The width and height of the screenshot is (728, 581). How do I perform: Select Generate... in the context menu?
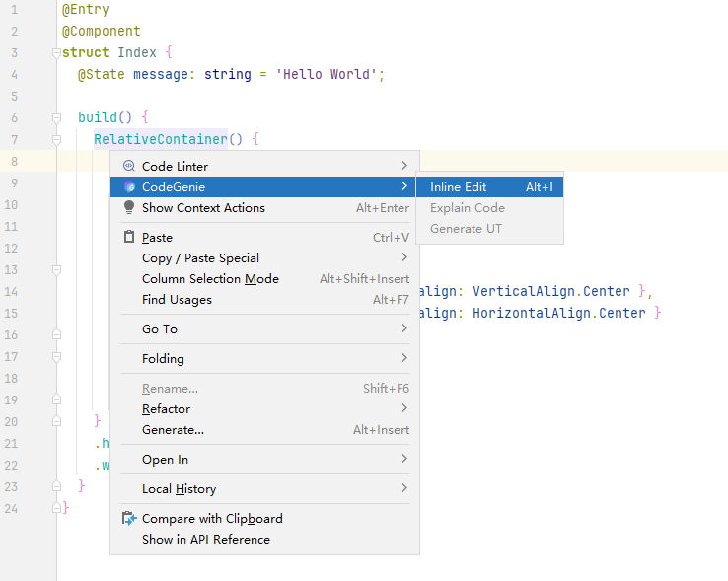pos(173,430)
